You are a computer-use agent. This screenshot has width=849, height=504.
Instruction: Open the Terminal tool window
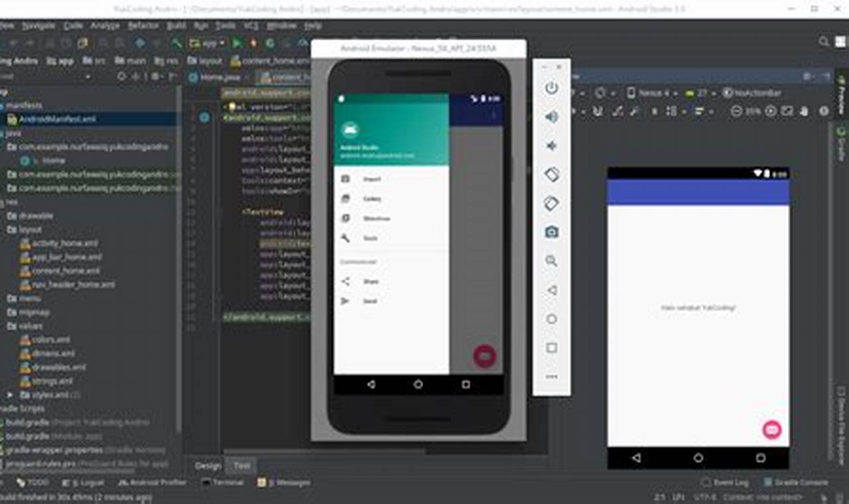click(x=223, y=483)
